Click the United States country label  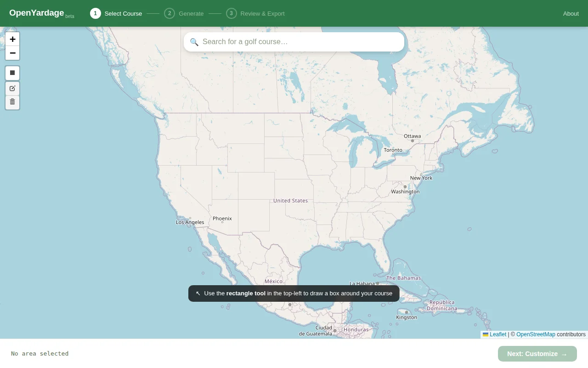pos(290,201)
